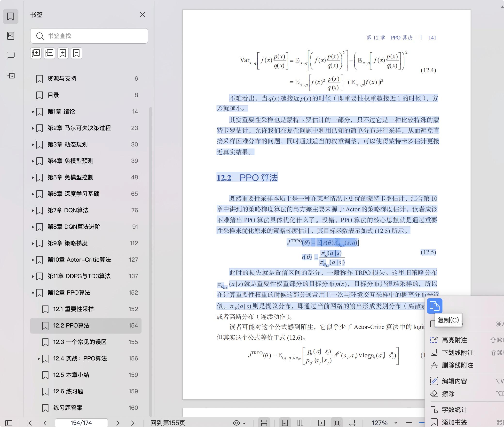This screenshot has width=504, height=427.
Task: Open the comments panel icon
Action: (x=11, y=55)
